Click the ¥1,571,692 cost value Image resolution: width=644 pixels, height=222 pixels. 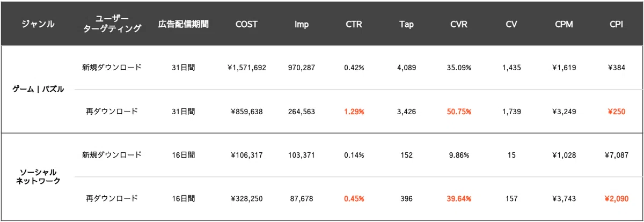(x=247, y=68)
